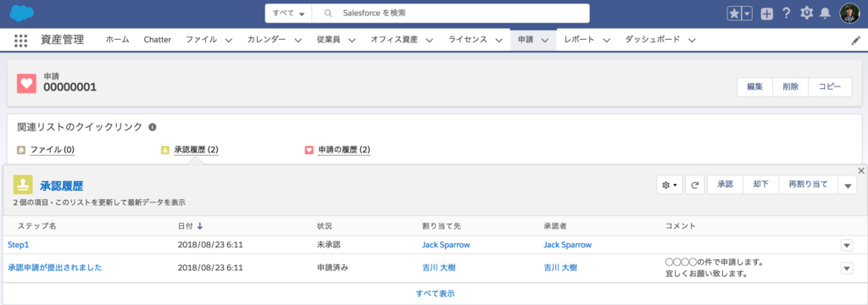868x305 pixels.
Task: Expand the ライセンス tab chevron
Action: pos(498,41)
